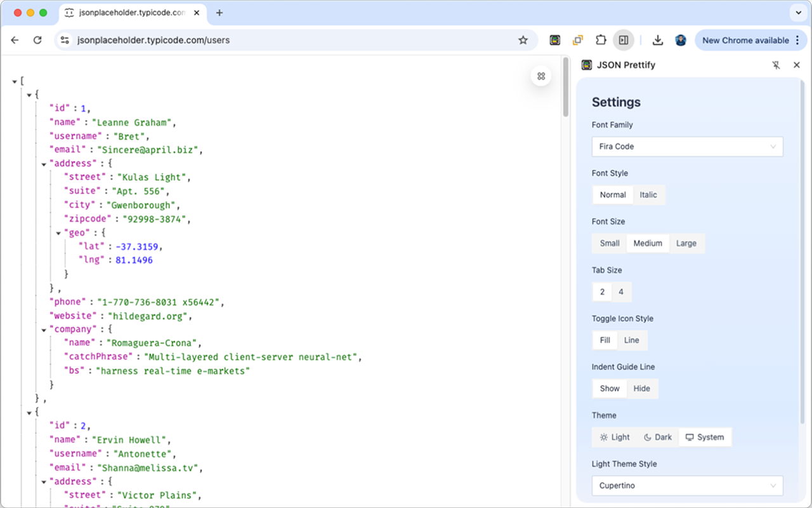This screenshot has width=812, height=508.
Task: Switch theme to System
Action: [705, 438]
